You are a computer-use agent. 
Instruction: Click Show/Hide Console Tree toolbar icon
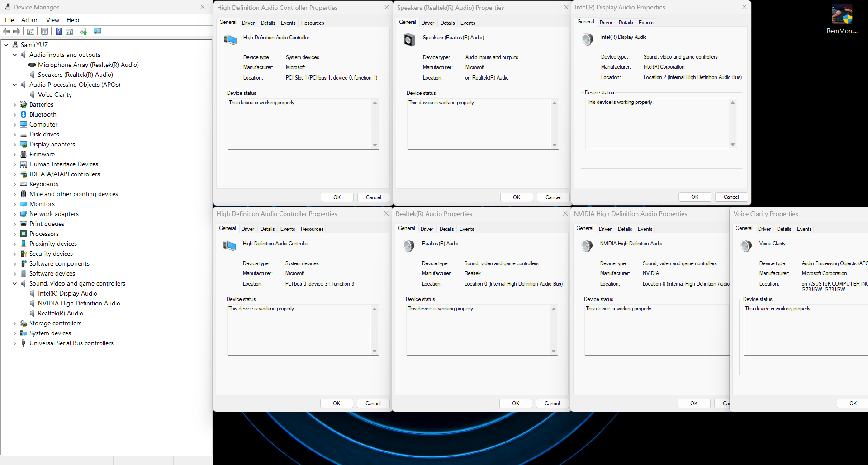pos(31,31)
